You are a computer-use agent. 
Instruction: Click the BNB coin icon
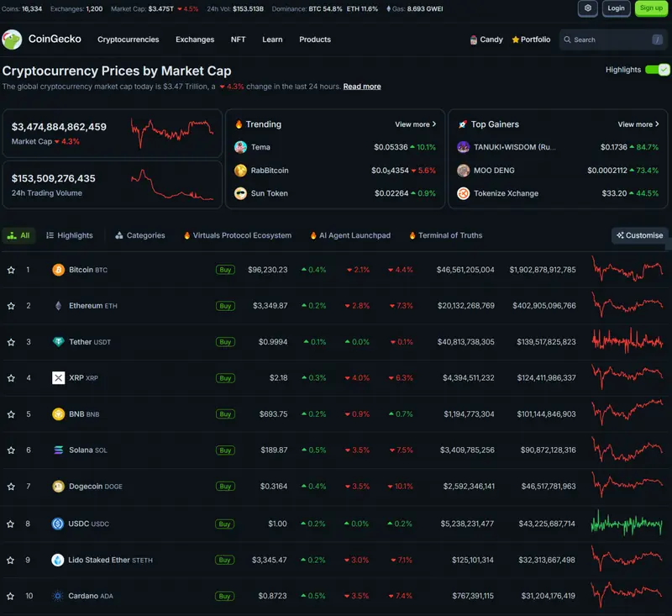[58, 414]
